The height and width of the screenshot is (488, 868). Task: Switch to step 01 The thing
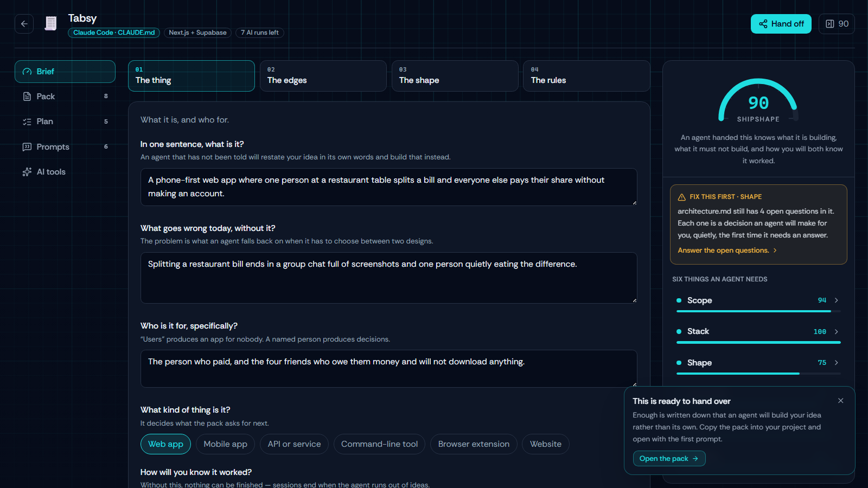tap(192, 76)
